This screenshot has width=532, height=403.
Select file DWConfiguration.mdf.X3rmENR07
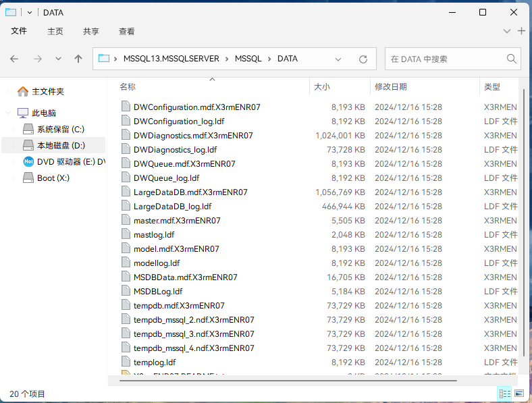pos(196,107)
